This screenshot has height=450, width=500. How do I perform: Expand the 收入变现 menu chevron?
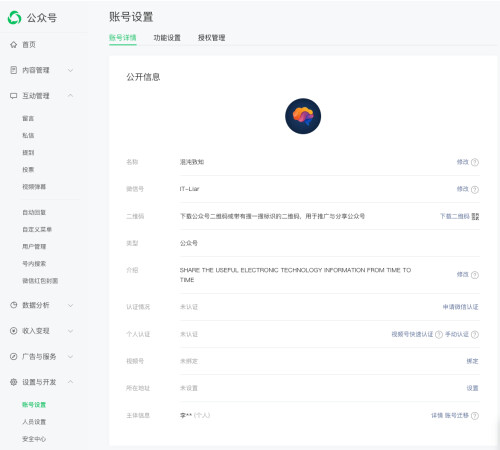(x=70, y=331)
